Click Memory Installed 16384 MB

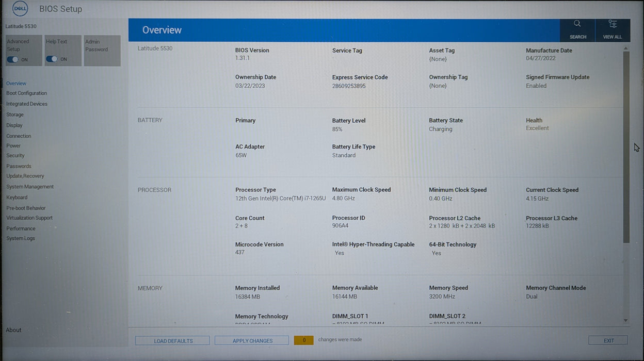tap(248, 297)
